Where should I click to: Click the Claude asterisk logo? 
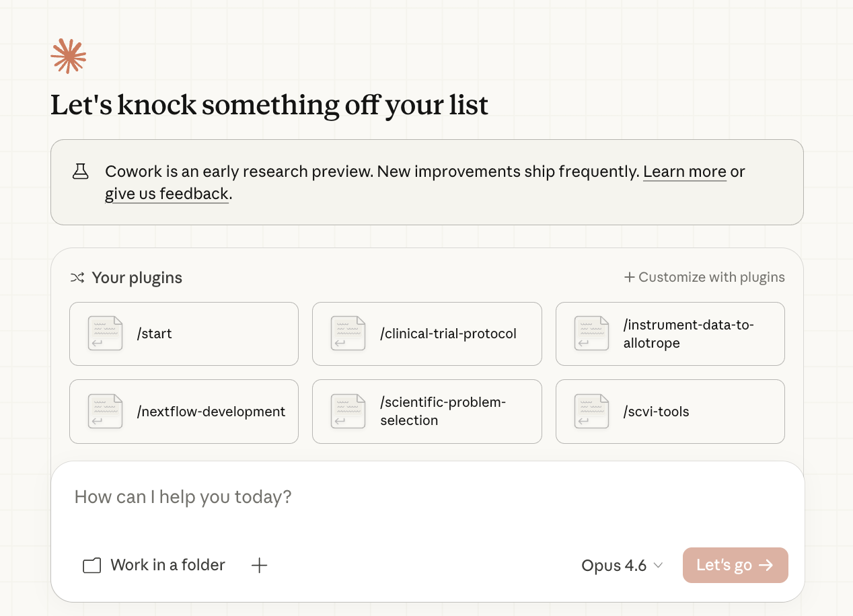[68, 55]
